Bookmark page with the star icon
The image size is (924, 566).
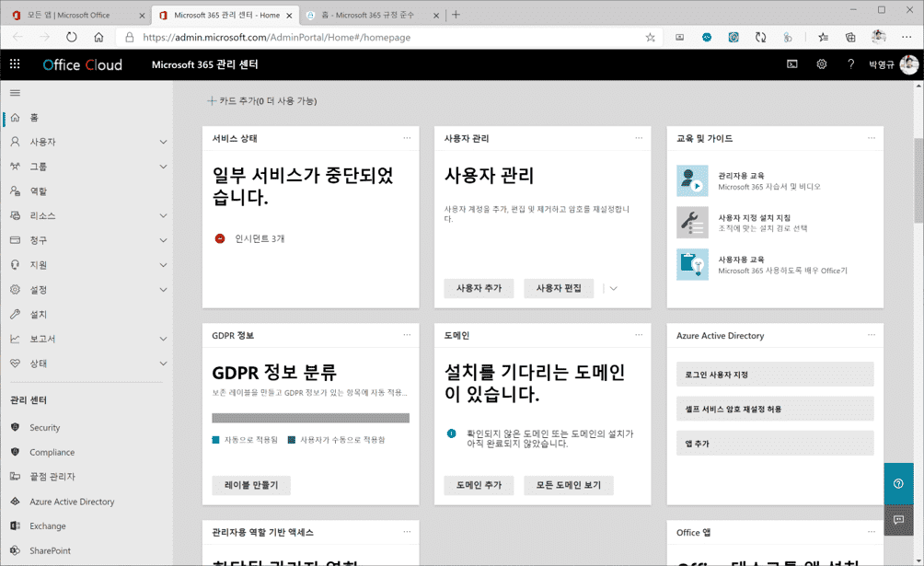650,37
